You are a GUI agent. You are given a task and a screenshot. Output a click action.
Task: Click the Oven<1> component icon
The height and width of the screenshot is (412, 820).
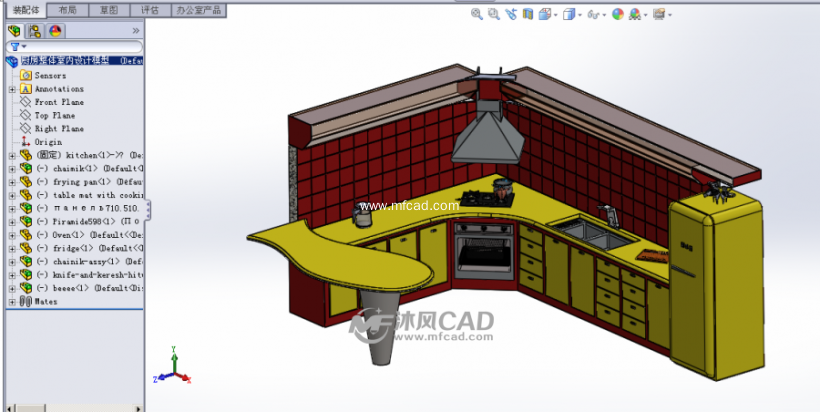tap(26, 235)
